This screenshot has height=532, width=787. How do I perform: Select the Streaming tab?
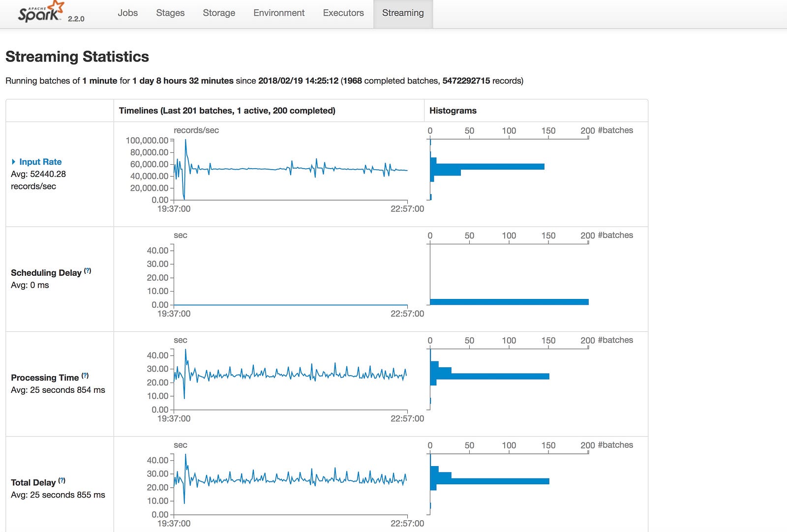(403, 13)
